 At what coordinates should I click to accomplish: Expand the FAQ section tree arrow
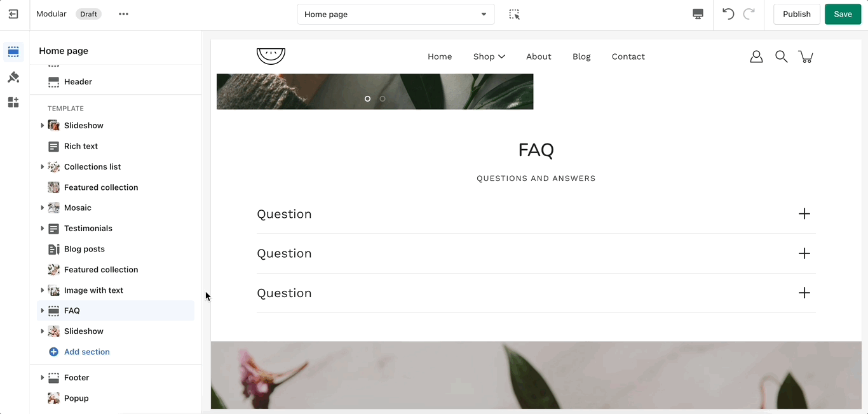point(43,310)
